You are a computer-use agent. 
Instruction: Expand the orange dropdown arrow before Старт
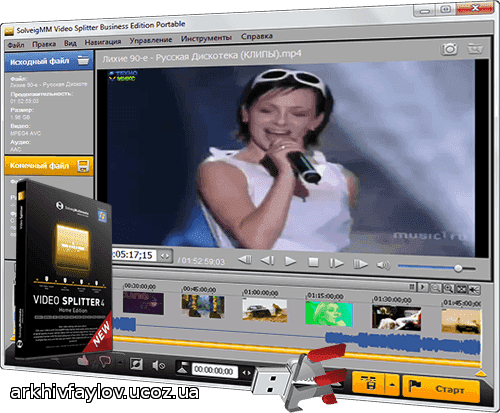click(392, 385)
